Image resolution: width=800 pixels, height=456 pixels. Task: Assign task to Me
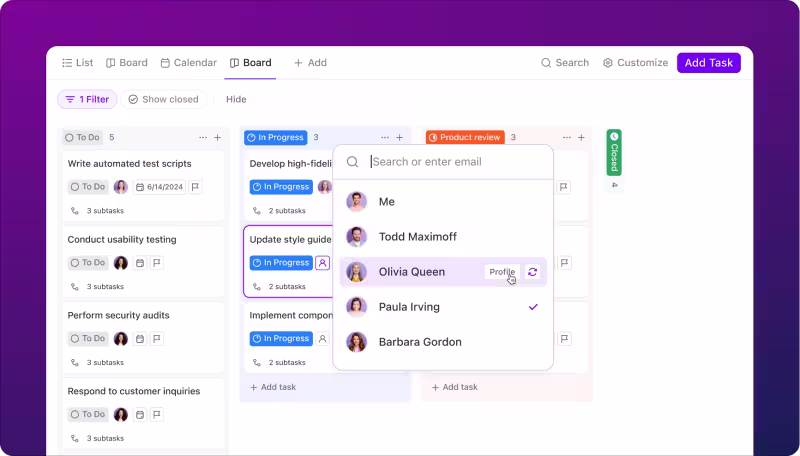click(443, 201)
